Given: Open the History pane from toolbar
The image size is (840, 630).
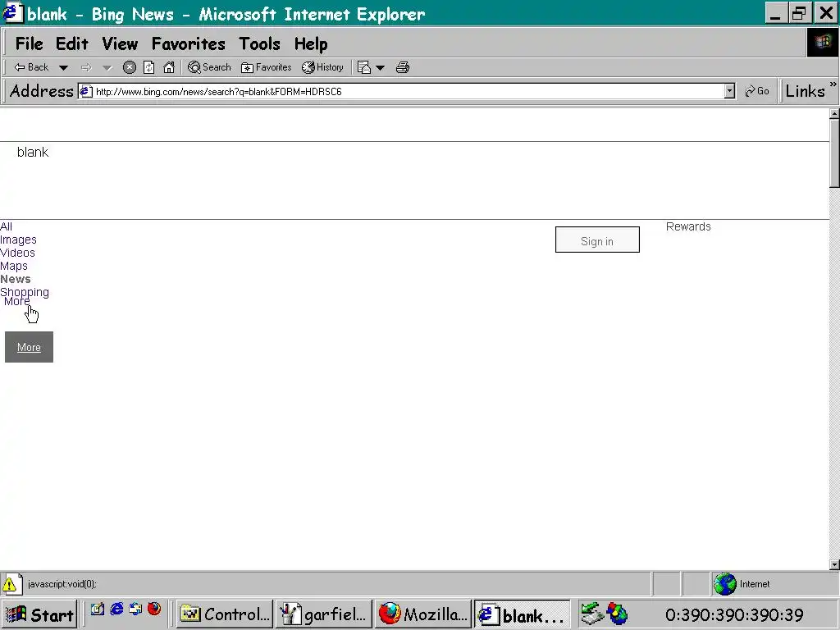Looking at the screenshot, I should click(x=322, y=67).
